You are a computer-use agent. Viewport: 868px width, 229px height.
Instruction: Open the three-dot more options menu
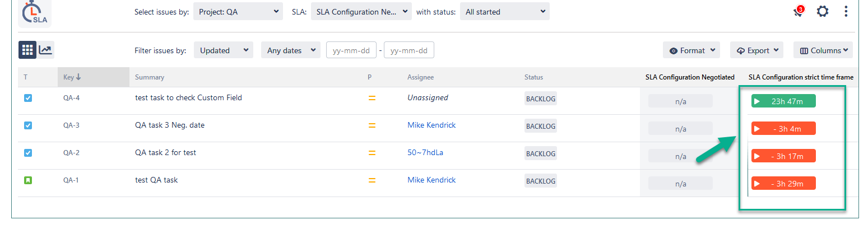pos(846,11)
